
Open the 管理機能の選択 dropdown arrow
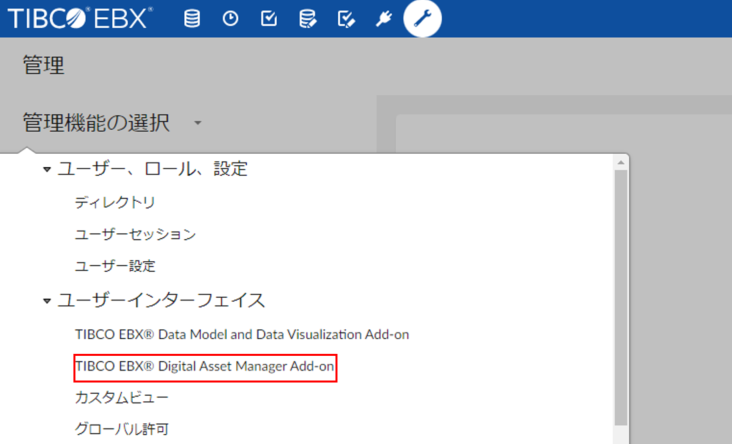[x=197, y=123]
